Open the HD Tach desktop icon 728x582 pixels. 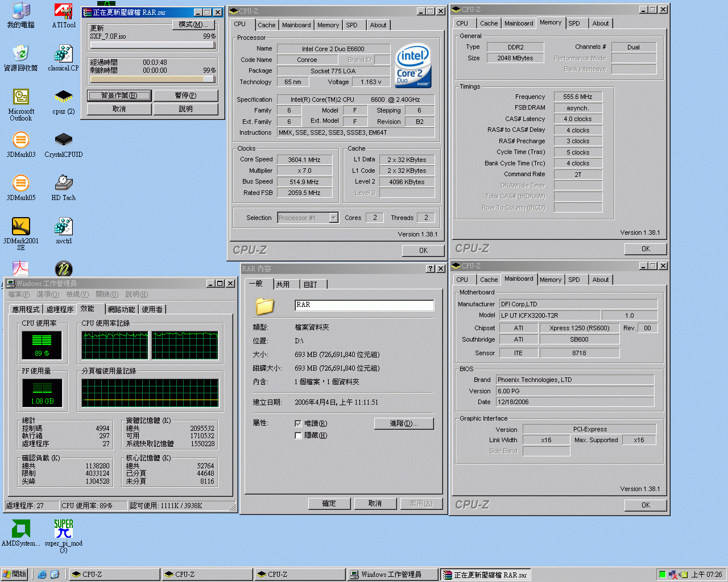click(63, 188)
